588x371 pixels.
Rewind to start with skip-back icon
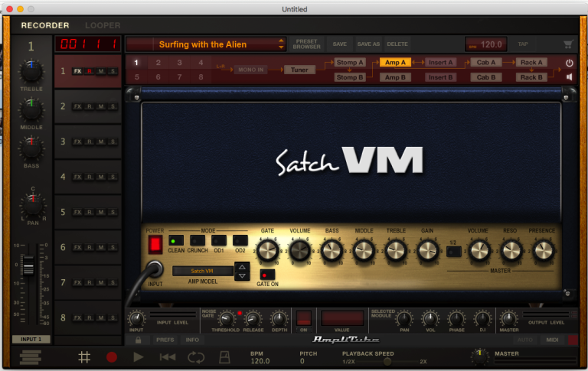pos(167,357)
